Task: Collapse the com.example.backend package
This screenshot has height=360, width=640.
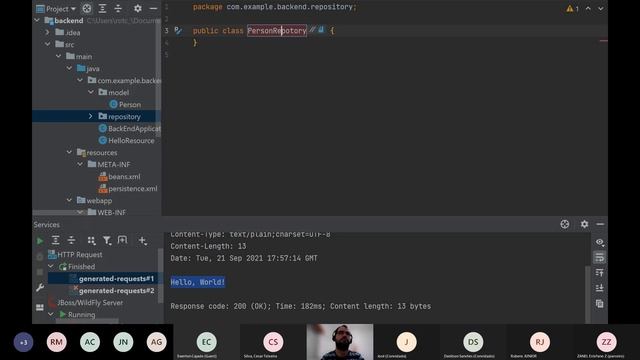Action: (80, 80)
